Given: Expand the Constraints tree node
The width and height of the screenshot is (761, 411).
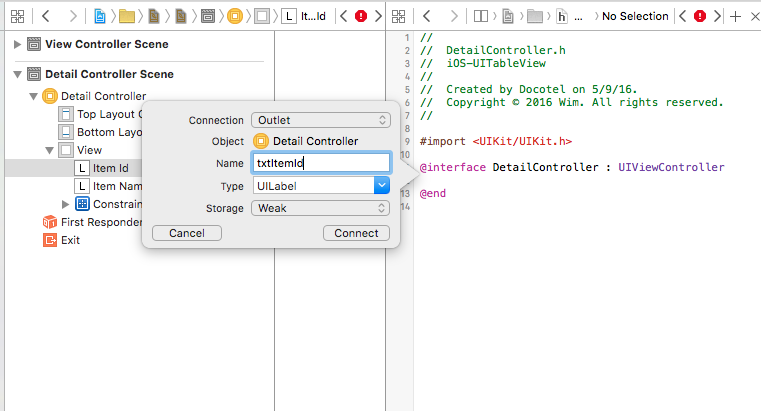Looking at the screenshot, I should (65, 204).
